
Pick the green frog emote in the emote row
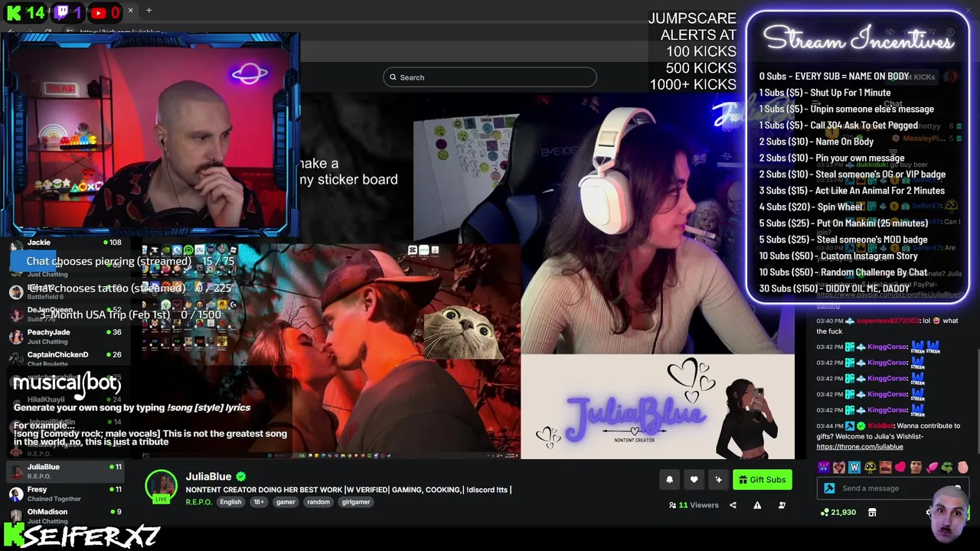coord(947,467)
